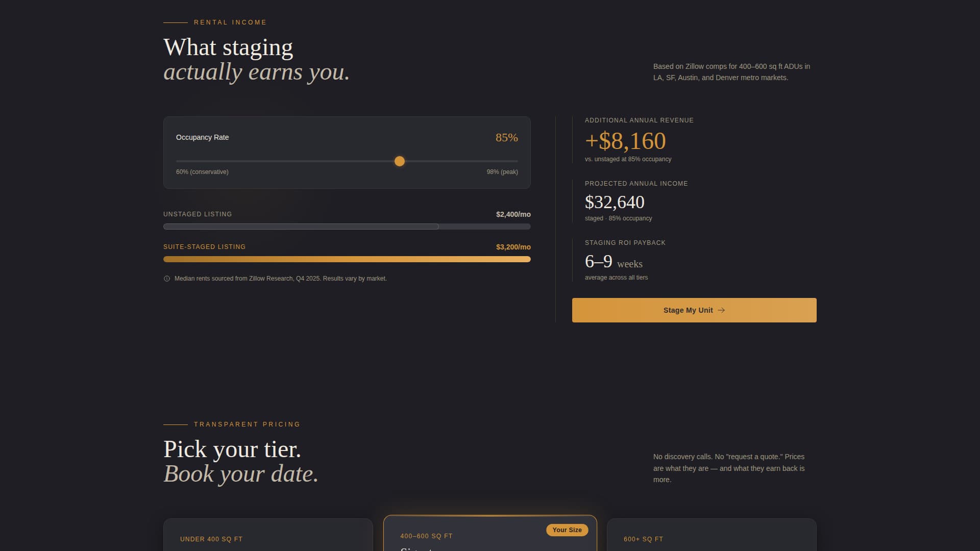Click the 6–9 weeks staging ROI payback stat
The width and height of the screenshot is (980, 551).
612,262
